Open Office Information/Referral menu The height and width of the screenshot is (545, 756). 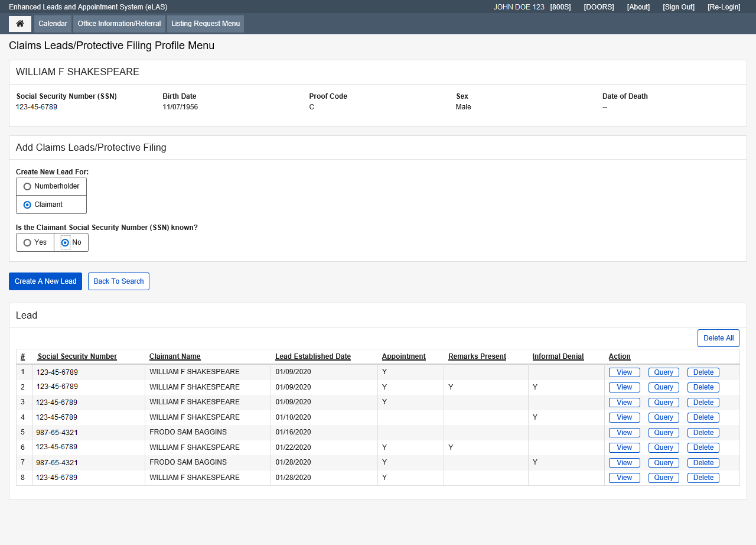pyautogui.click(x=119, y=24)
